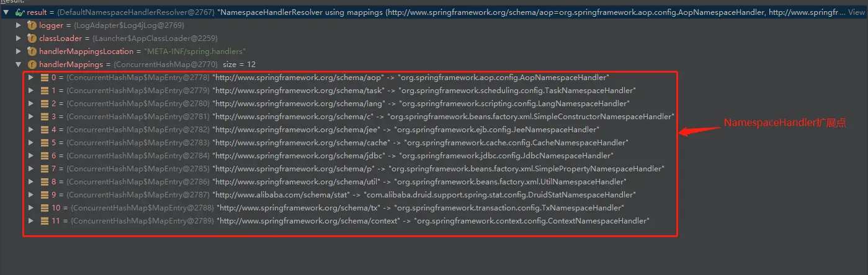Click entry icon of row 7
The height and width of the screenshot is (275, 868).
click(x=45, y=169)
